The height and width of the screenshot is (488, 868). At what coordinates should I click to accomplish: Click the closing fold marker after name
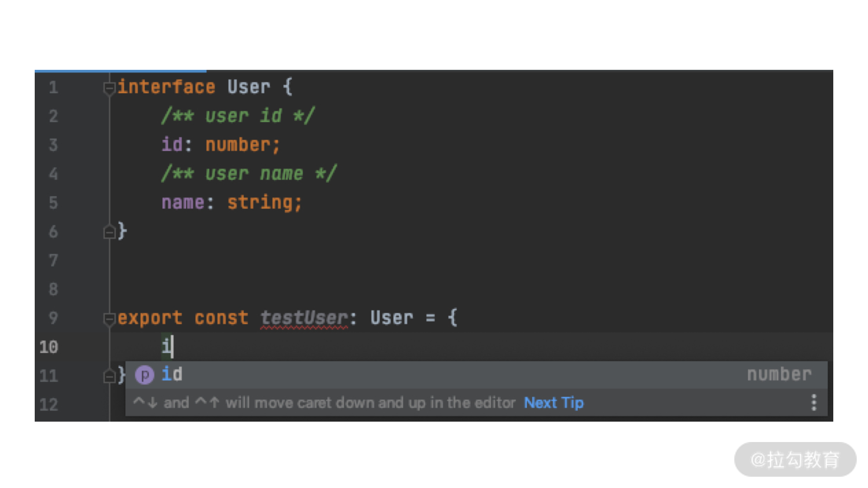click(109, 232)
